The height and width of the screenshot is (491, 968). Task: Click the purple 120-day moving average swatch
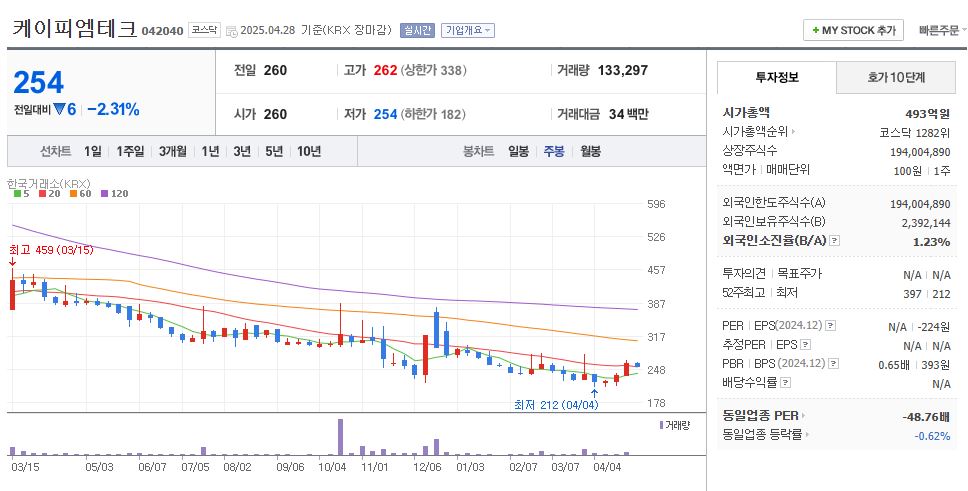click(104, 193)
